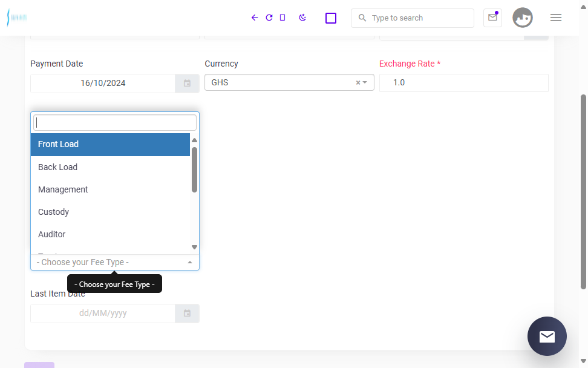Viewport: 588px width, 368px height.
Task: Click the Payment Date field 16/10/2024
Action: click(103, 84)
